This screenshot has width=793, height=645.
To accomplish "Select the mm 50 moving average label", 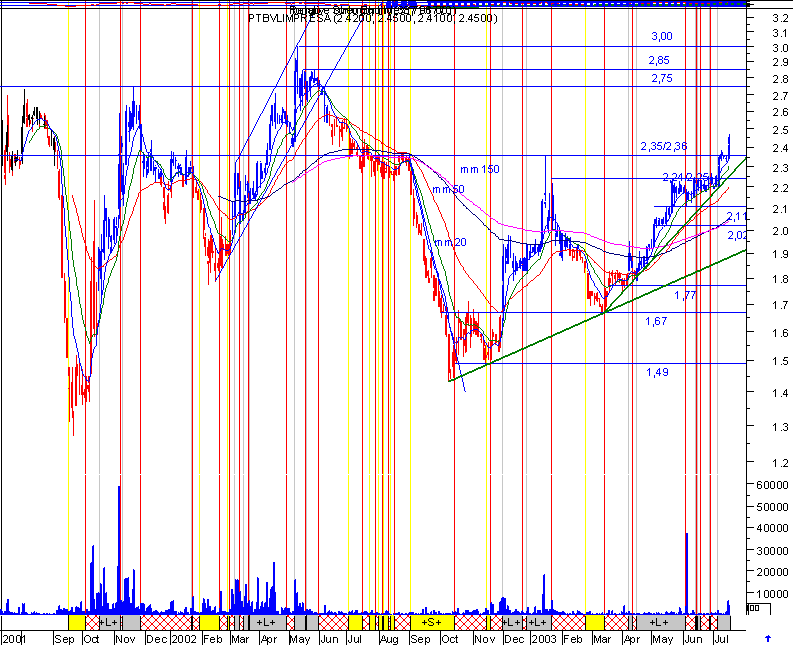I will coord(448,190).
